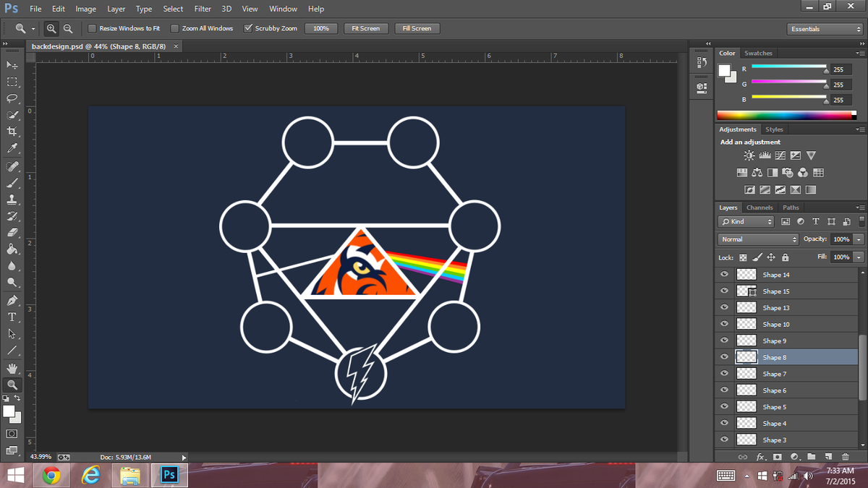Open Chrome from the Windows taskbar

[x=51, y=476]
